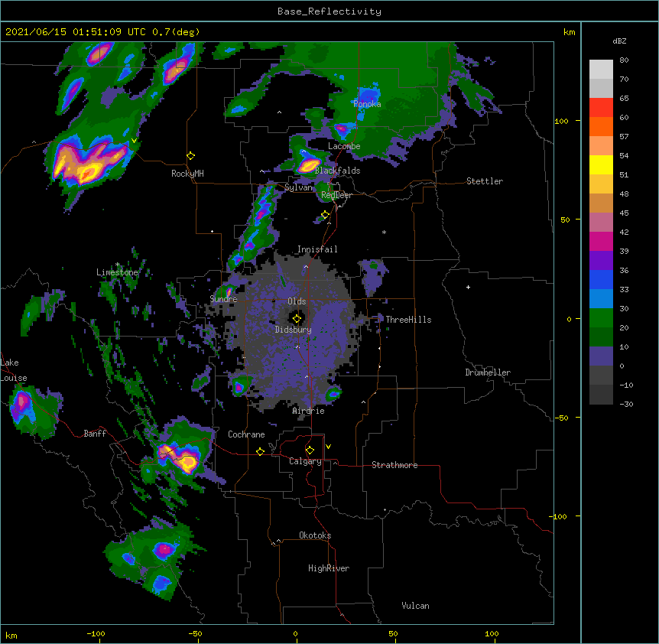Image resolution: width=659 pixels, height=644 pixels.
Task: Select the km unit label at bottom left
Action: (x=11, y=635)
